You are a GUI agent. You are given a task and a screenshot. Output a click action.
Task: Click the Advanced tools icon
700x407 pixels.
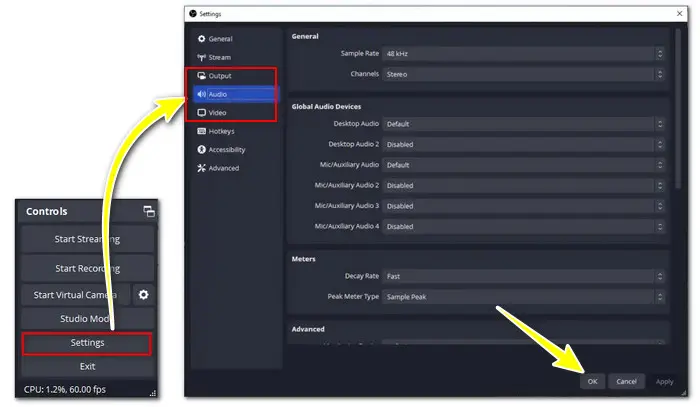pyautogui.click(x=202, y=168)
